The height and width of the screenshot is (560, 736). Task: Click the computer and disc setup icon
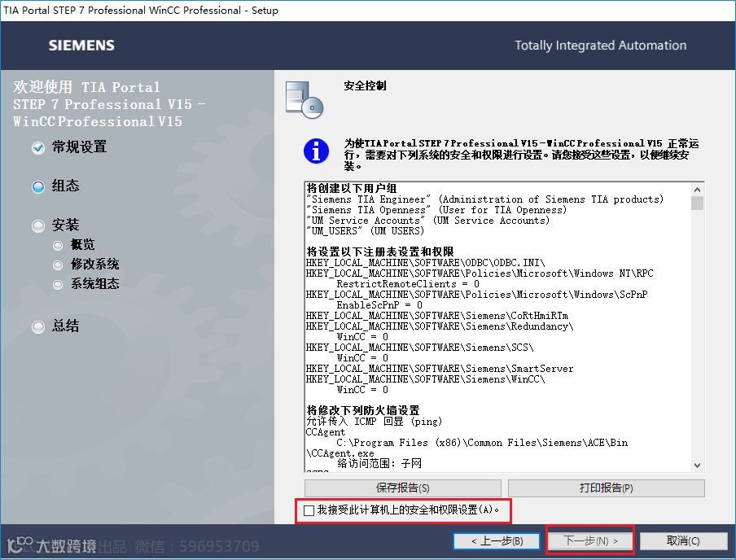coord(304,99)
